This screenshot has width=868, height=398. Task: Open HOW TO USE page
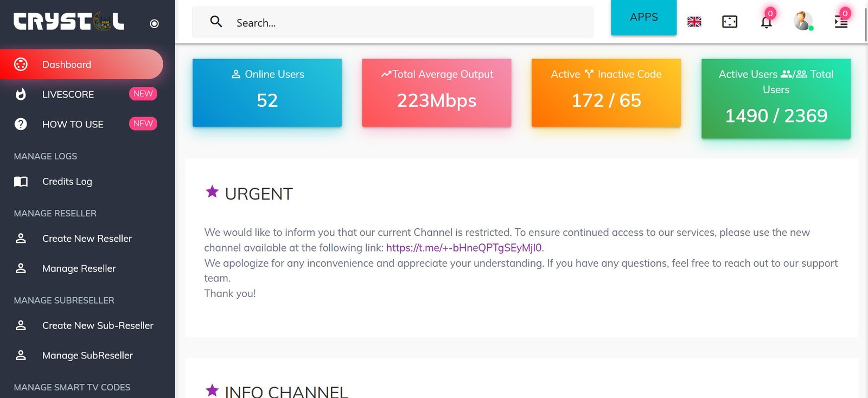(x=73, y=124)
